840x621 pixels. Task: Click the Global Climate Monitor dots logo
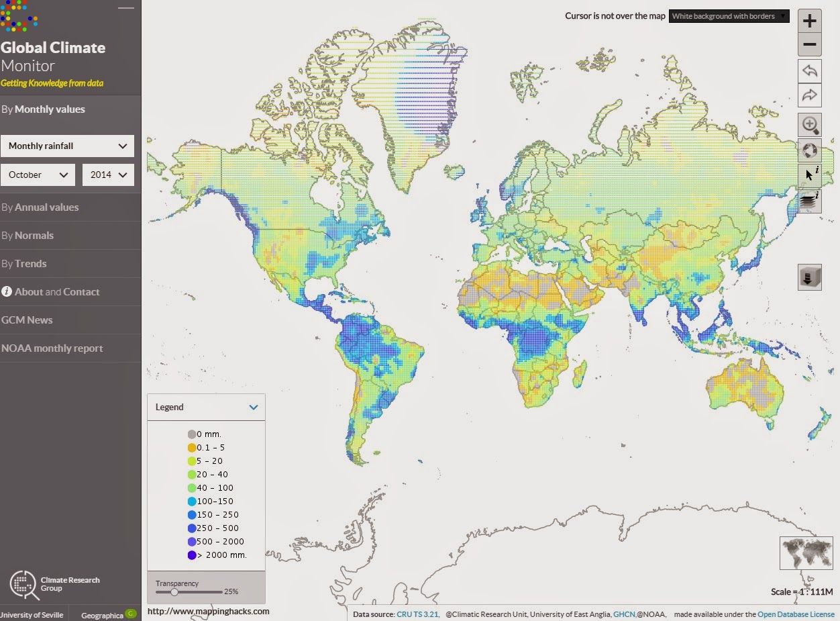(x=19, y=17)
